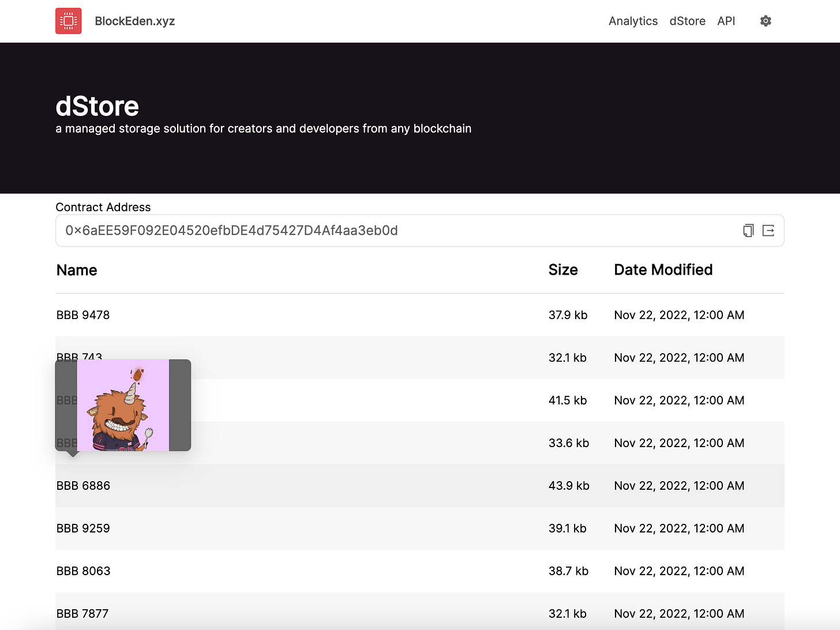The height and width of the screenshot is (630, 840).
Task: Sort by the Name column header
Action: click(77, 270)
